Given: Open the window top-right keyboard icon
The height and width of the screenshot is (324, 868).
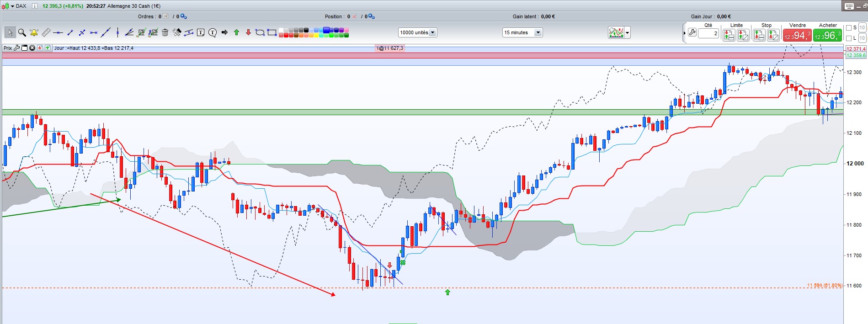Looking at the screenshot, I should (849, 6).
